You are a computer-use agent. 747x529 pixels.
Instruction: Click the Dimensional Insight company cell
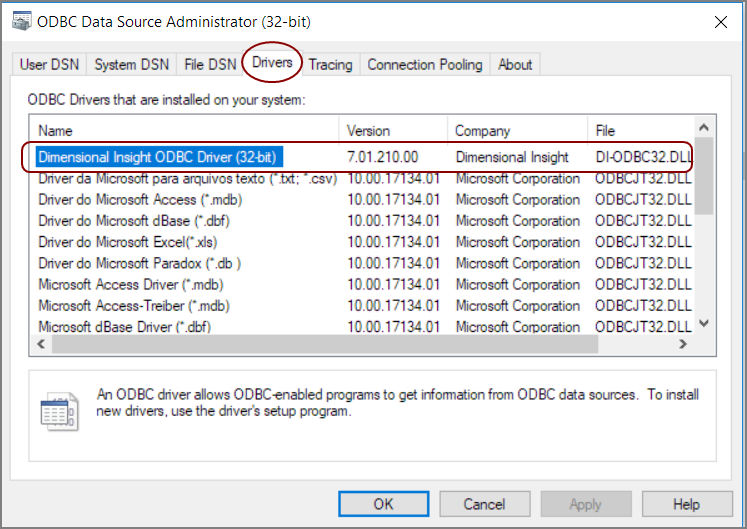tap(512, 157)
